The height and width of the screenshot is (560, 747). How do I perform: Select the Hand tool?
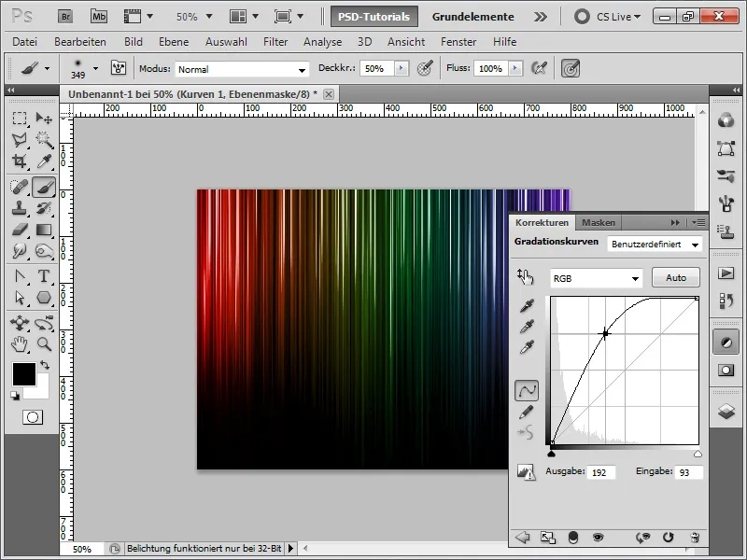coord(20,343)
